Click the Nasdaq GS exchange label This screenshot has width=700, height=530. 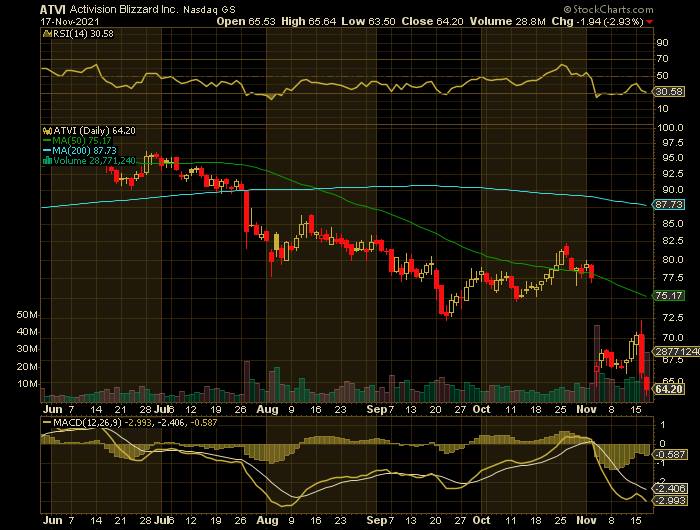(x=209, y=10)
